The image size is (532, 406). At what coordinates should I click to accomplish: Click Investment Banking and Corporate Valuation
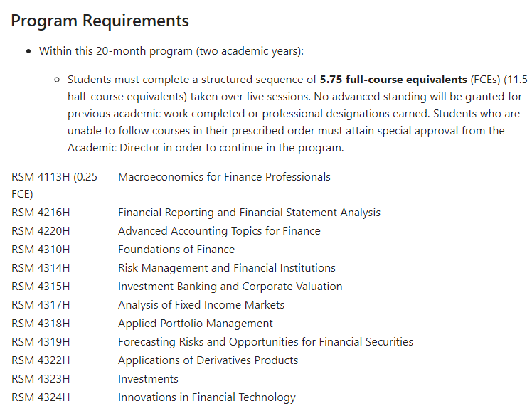(230, 287)
